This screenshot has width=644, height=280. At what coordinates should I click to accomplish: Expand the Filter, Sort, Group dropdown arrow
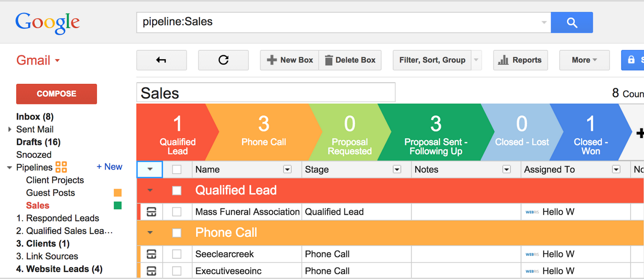[476, 60]
